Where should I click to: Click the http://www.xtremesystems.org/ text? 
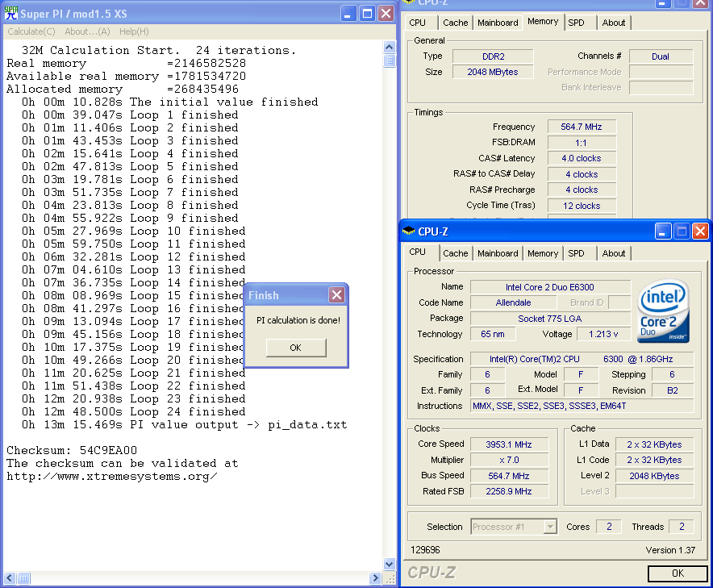(x=112, y=476)
